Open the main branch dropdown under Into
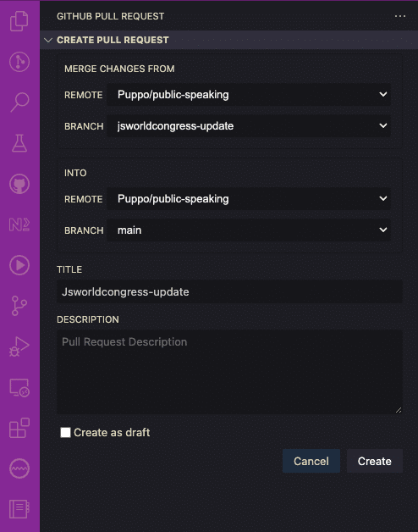Screen dimensions: 418x532 coord(249,230)
